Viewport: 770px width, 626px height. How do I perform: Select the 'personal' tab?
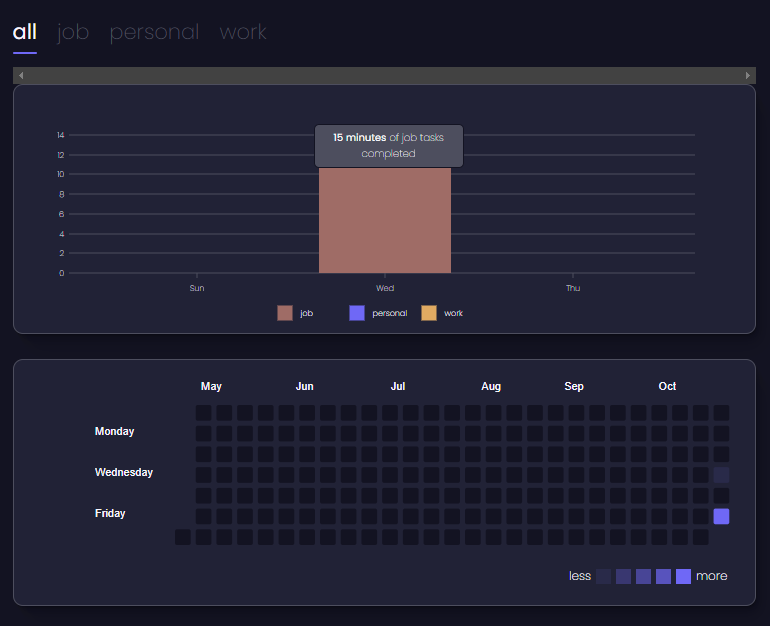point(154,32)
